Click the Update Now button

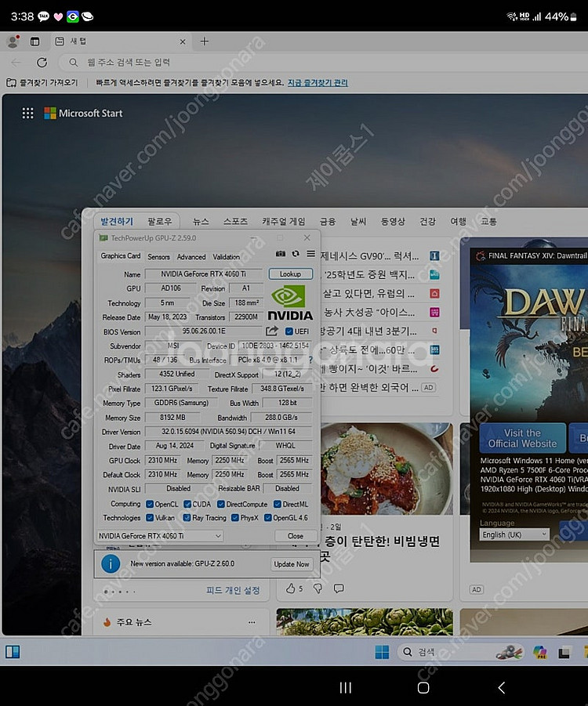pyautogui.click(x=291, y=563)
